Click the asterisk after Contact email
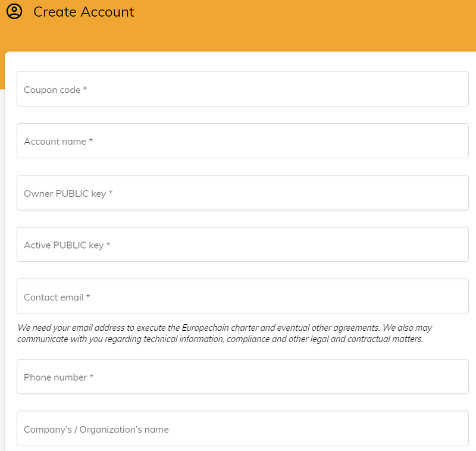Screen dimensions: 476x451 click(x=88, y=296)
